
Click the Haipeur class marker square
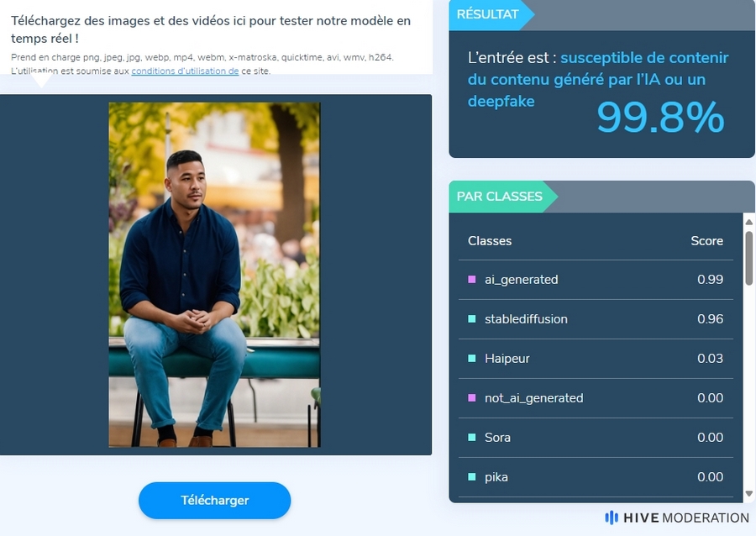[472, 358]
